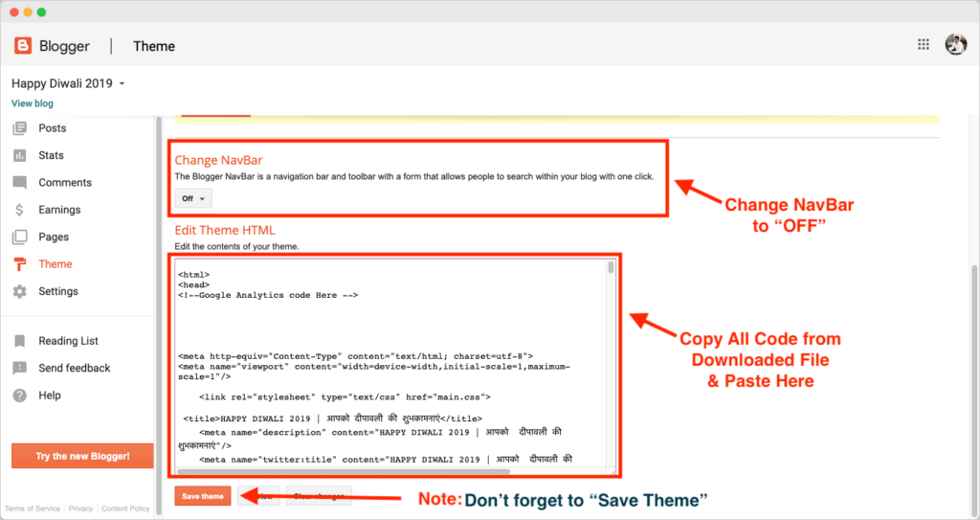Viewport: 980px width, 520px height.
Task: Click the <html> line in the code
Action: pyautogui.click(x=193, y=275)
